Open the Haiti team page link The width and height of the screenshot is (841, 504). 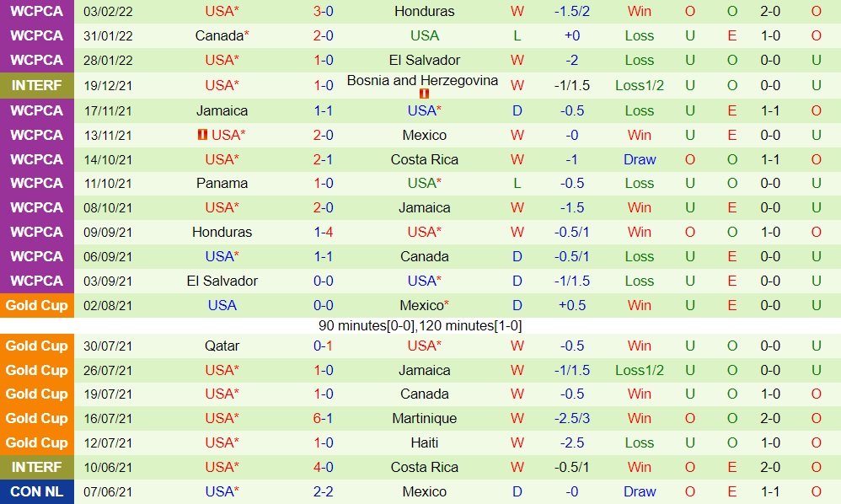[425, 443]
